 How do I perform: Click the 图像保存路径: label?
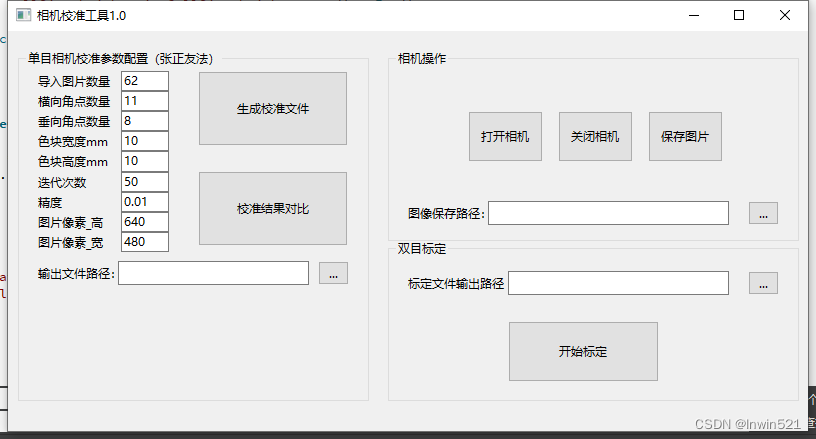tap(447, 214)
